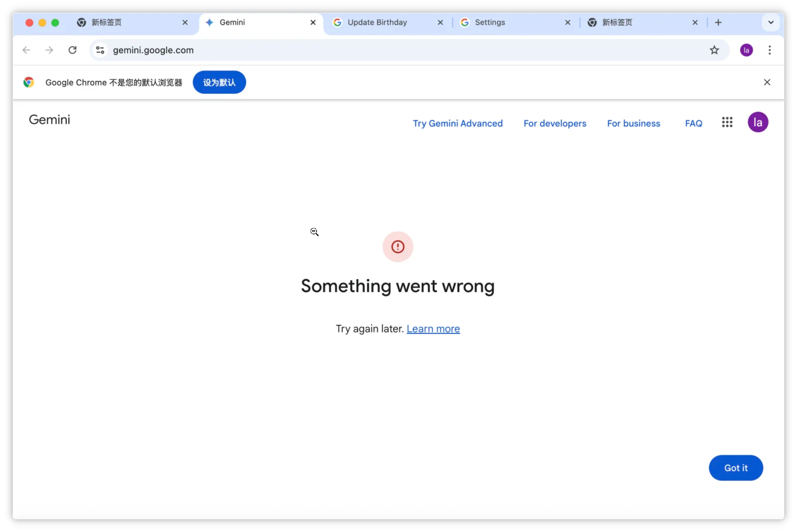Open the site information view
This screenshot has height=532, width=797.
point(99,50)
